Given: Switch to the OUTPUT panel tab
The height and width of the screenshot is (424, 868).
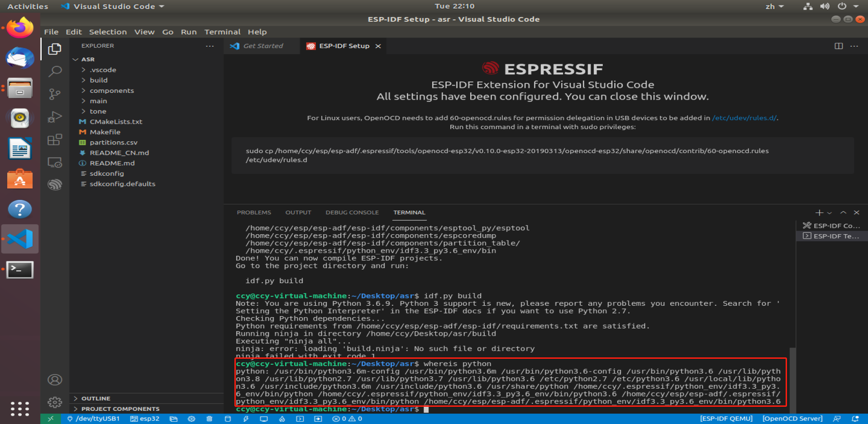Looking at the screenshot, I should coord(298,212).
